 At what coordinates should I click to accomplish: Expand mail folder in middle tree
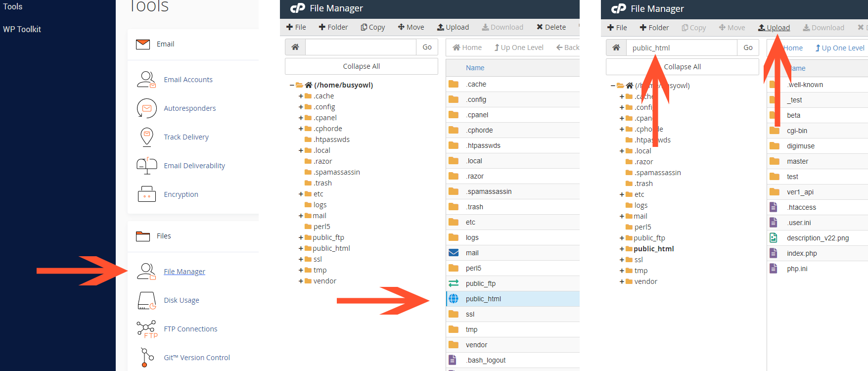(301, 216)
